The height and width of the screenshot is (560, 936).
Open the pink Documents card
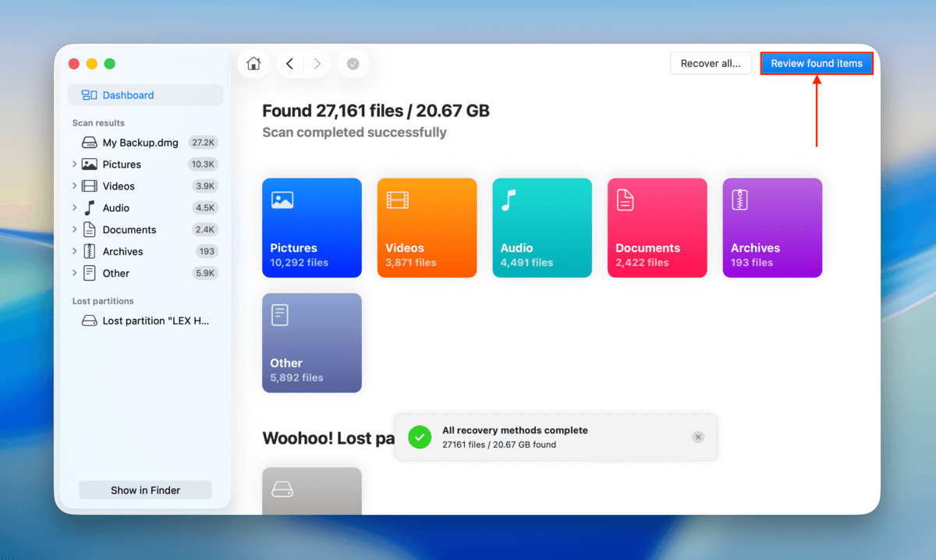tap(658, 228)
